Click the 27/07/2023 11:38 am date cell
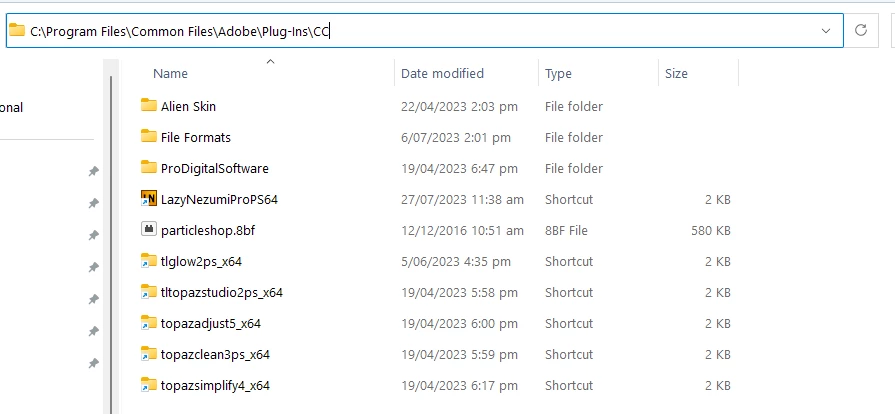Screen dimensions: 895x414 tap(462, 199)
